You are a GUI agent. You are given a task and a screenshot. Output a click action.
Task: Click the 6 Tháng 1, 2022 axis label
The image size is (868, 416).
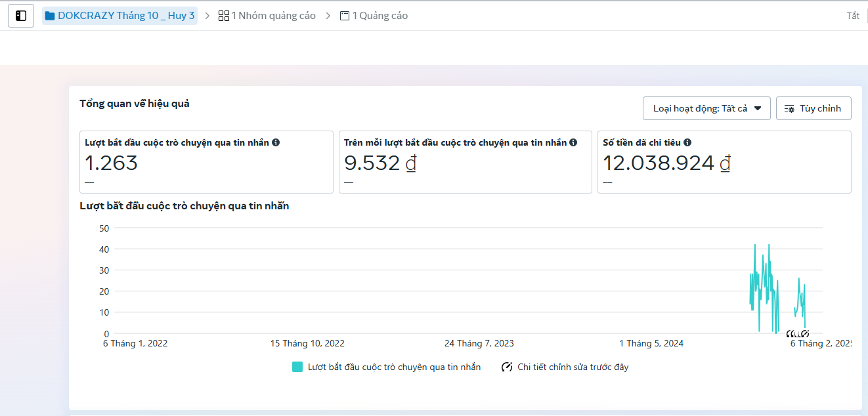(135, 343)
